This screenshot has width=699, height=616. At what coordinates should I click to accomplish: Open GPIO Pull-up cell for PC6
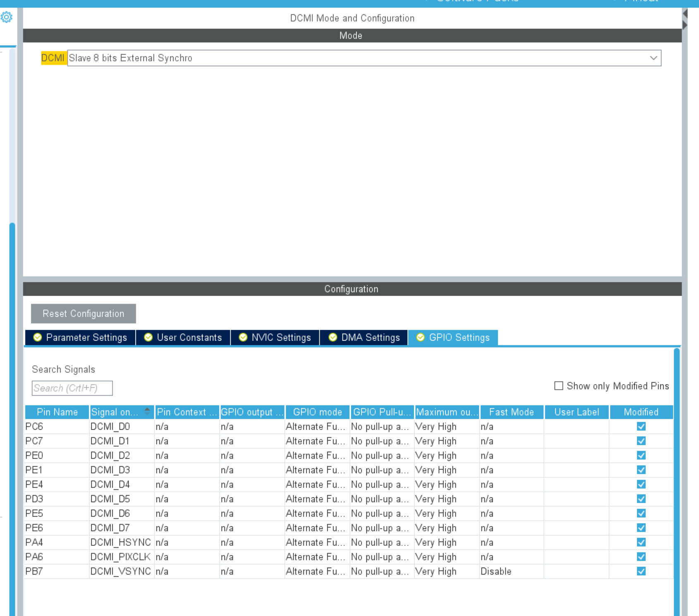coord(382,427)
